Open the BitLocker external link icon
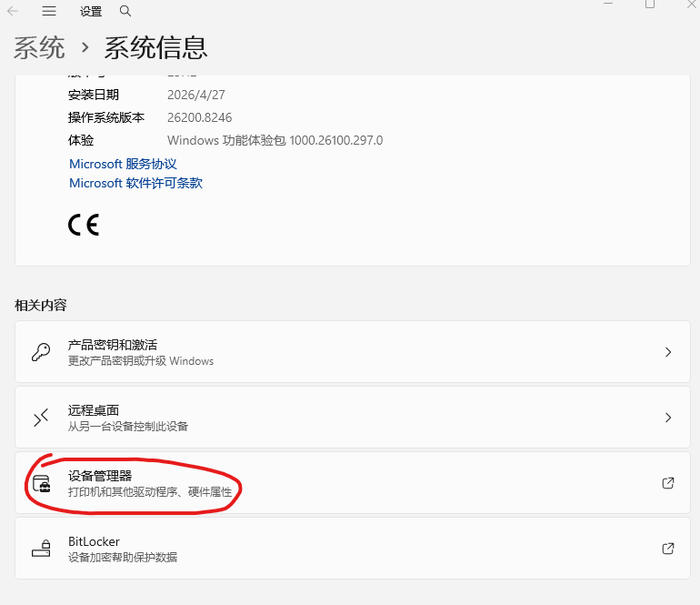Screen dimensions: 700x605 pos(668,549)
